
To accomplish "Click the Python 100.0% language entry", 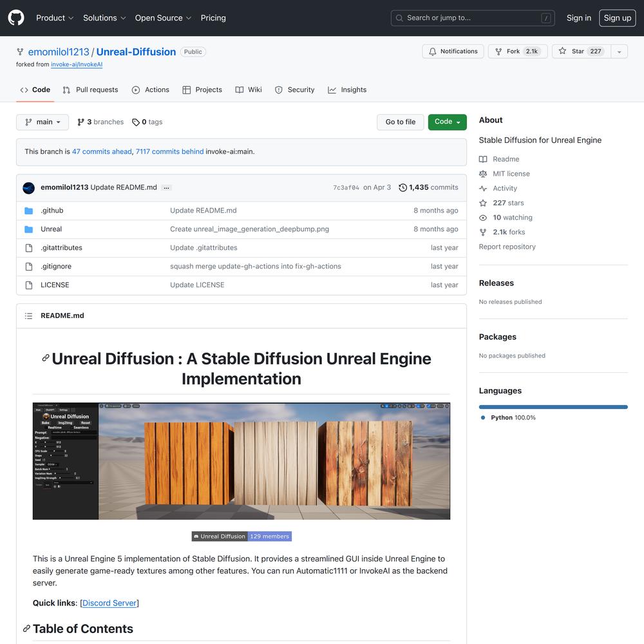I will [509, 418].
